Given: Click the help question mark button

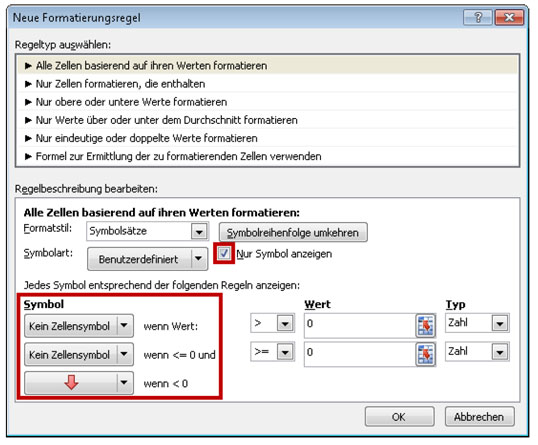Looking at the screenshot, I should tap(478, 17).
